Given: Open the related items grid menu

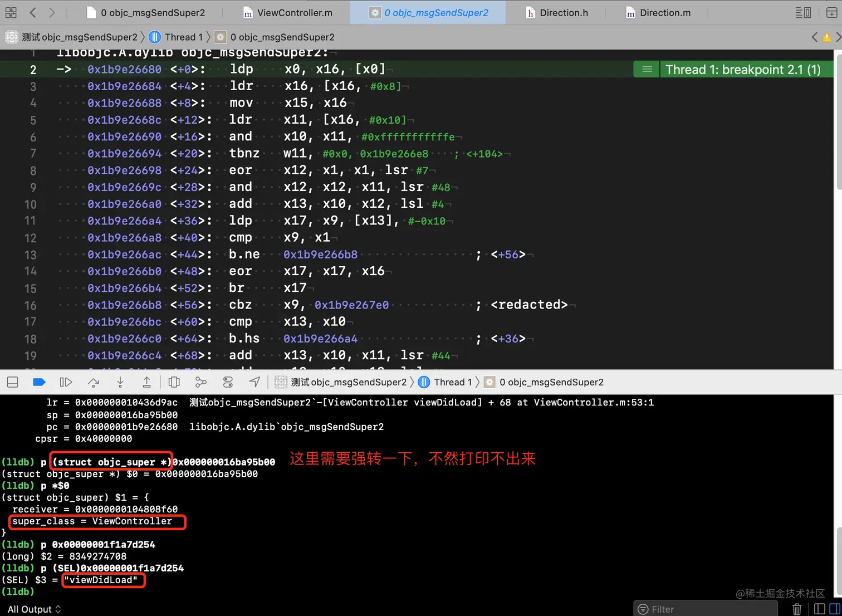Looking at the screenshot, I should (11, 12).
